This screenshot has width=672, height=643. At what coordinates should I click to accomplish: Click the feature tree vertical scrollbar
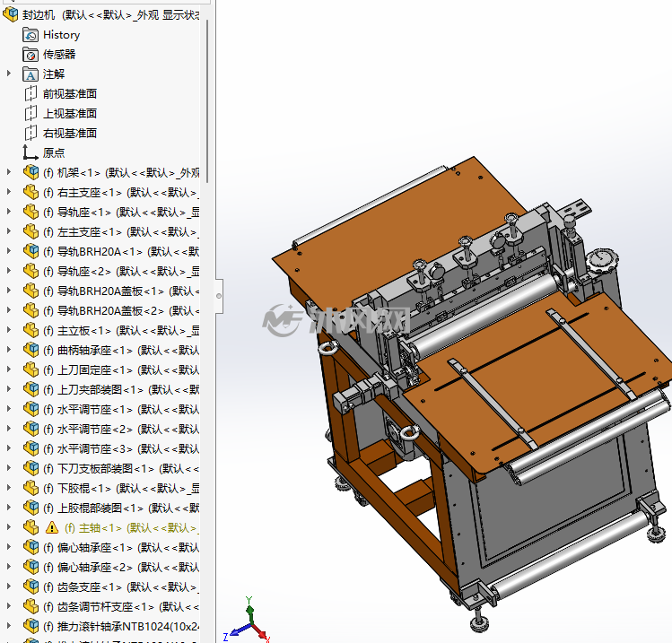coord(207,101)
